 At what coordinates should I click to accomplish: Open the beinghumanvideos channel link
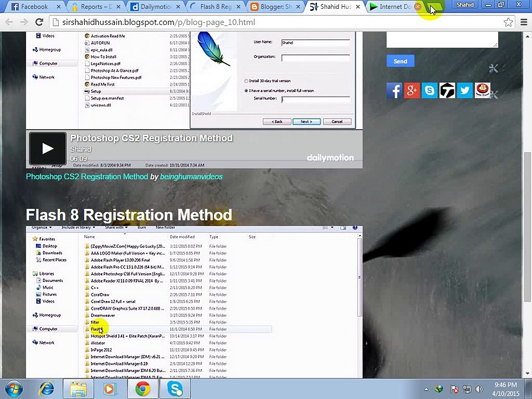[x=191, y=176]
